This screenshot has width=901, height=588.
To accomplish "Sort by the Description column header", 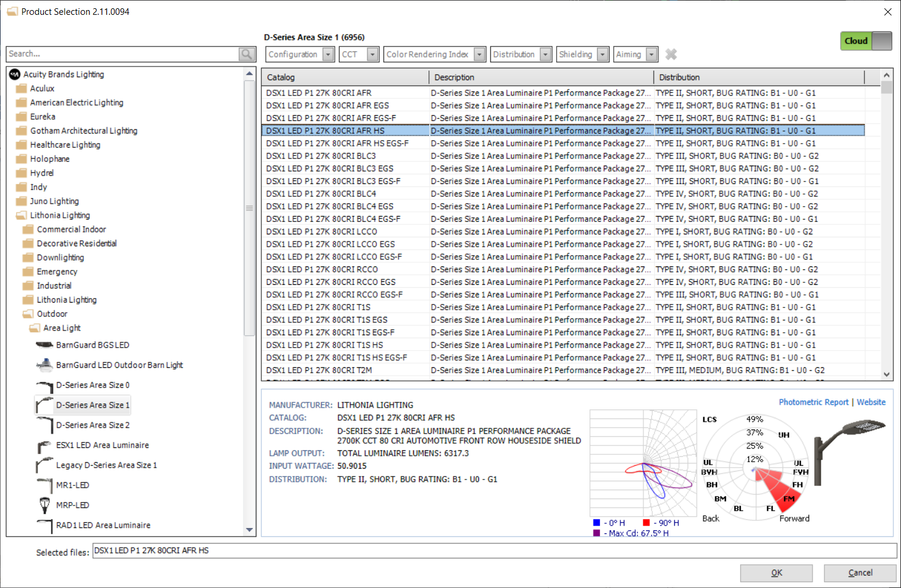I will pyautogui.click(x=541, y=77).
